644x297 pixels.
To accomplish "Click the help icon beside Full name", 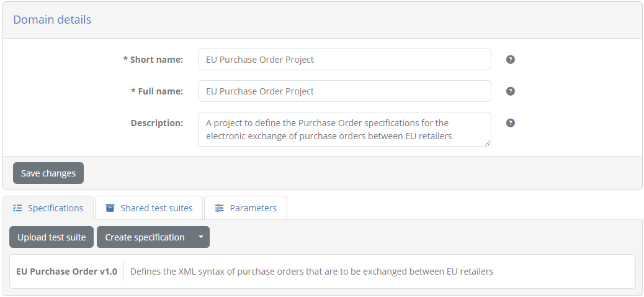I will click(510, 91).
